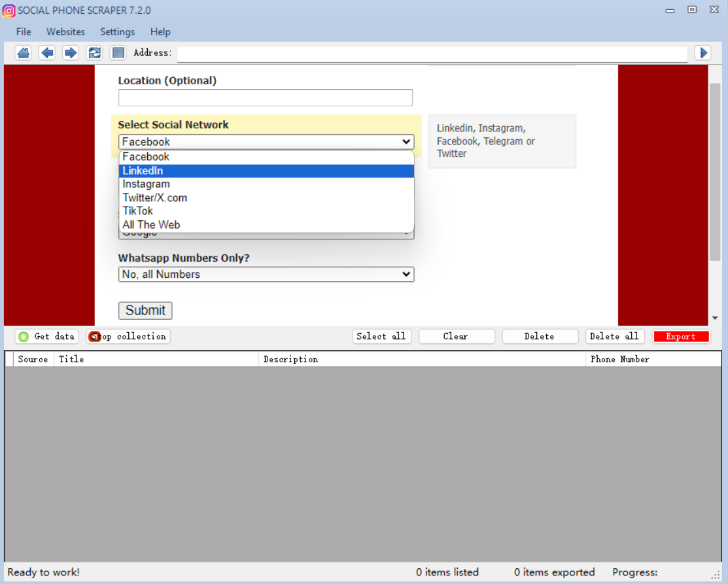Open the Whatsapp Numbers Only dropdown
The height and width of the screenshot is (584, 728).
266,275
